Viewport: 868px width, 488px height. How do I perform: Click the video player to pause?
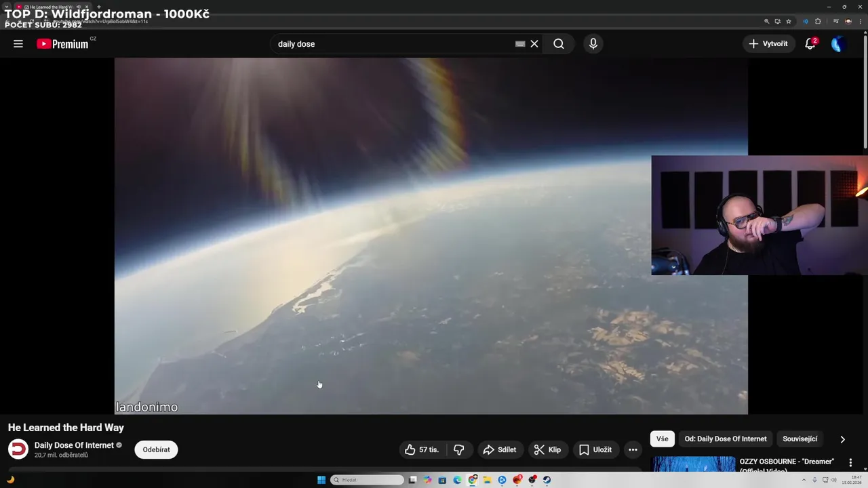click(431, 236)
